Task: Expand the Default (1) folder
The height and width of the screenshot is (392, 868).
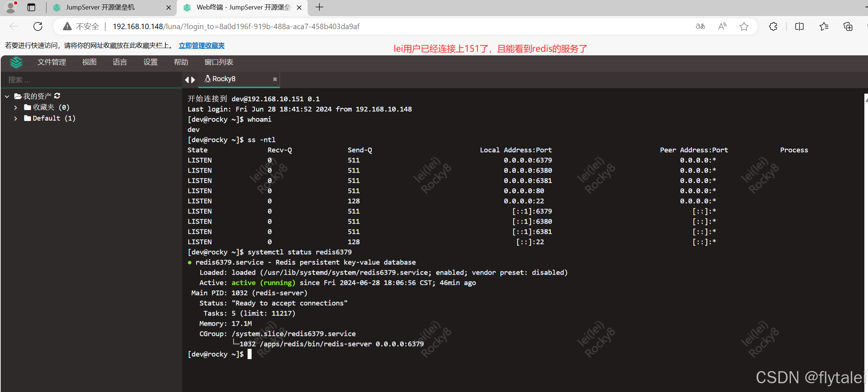Action: click(x=16, y=118)
